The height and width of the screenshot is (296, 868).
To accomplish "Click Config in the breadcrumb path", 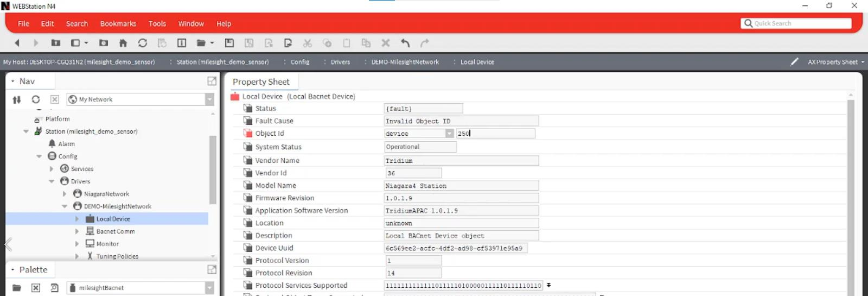I will point(299,62).
